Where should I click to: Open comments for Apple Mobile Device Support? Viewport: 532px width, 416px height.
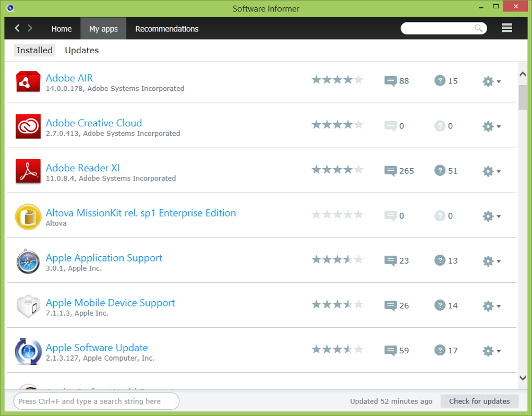click(x=396, y=305)
